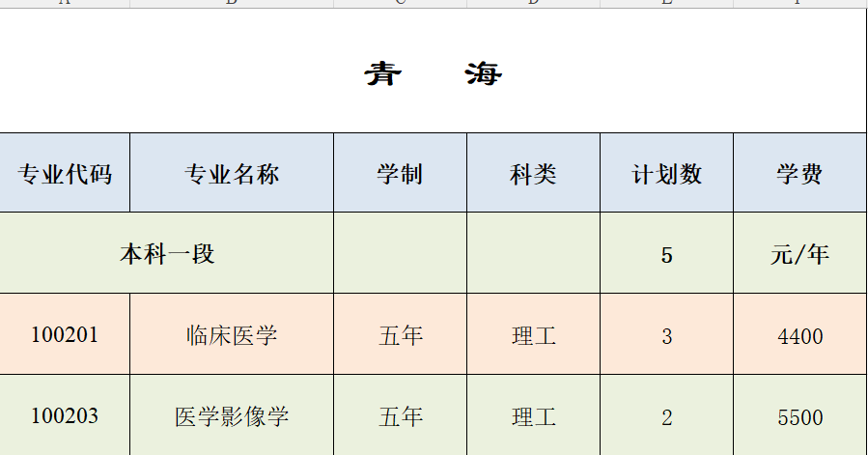Click the merged 本科一段 cell
Screen dimensions: 868x455
coord(167,254)
